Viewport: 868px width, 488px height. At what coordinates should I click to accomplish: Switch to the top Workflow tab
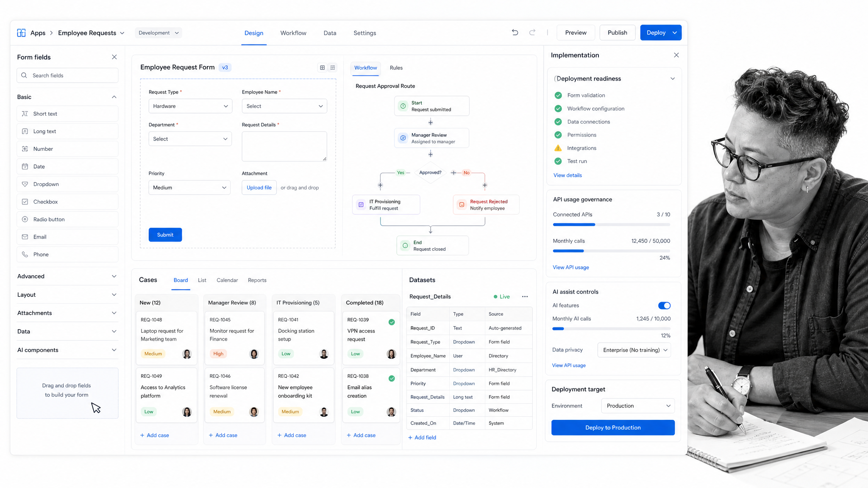[x=293, y=33]
